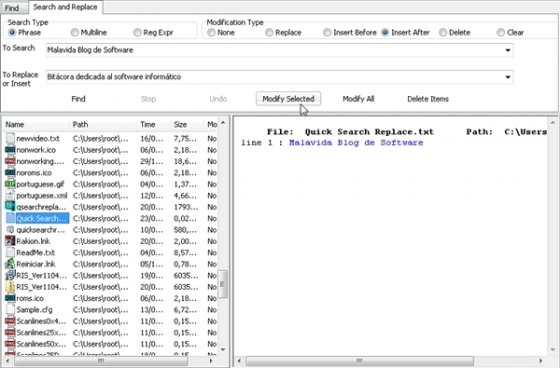This screenshot has width=560, height=368.
Task: Select Multiline search type
Action: 75,33
